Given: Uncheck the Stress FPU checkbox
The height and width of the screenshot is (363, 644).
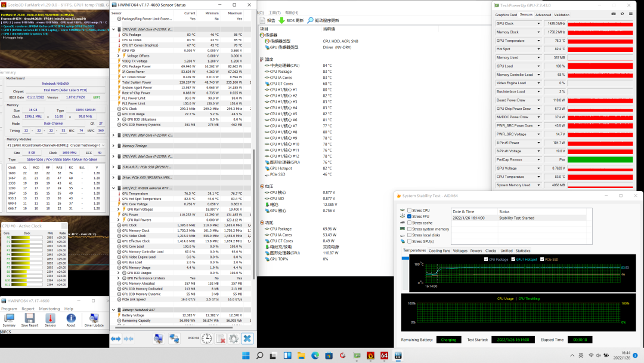Looking at the screenshot, I should (x=409, y=217).
